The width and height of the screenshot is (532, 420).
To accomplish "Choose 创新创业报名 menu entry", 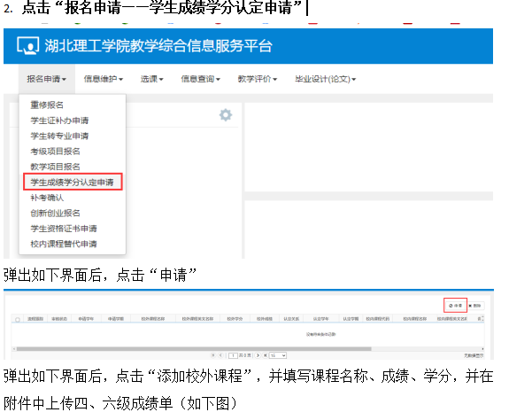I will pos(55,213).
